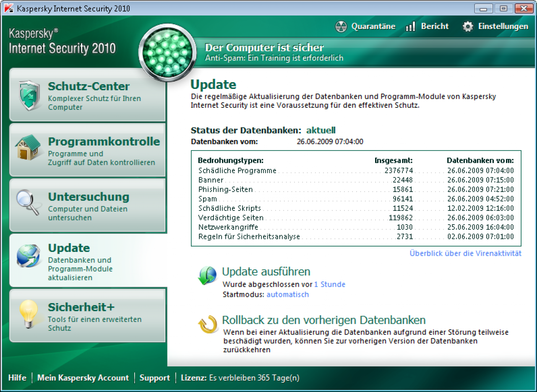Select the 'Verdächtige Seiten' row

tap(356, 218)
